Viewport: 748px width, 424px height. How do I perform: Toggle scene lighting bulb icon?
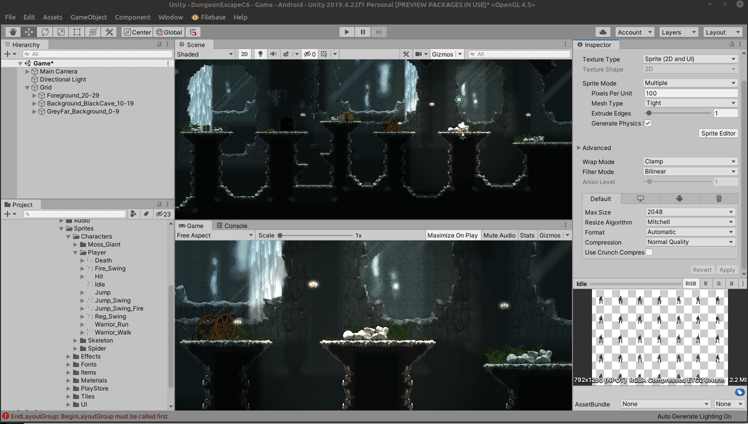click(260, 54)
